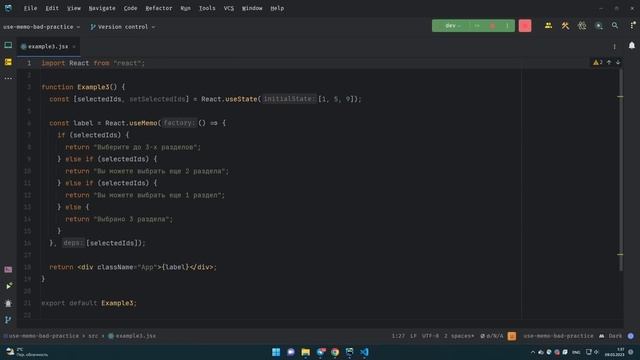
Task: Click the warnings indicator in editor corner
Action: point(598,62)
